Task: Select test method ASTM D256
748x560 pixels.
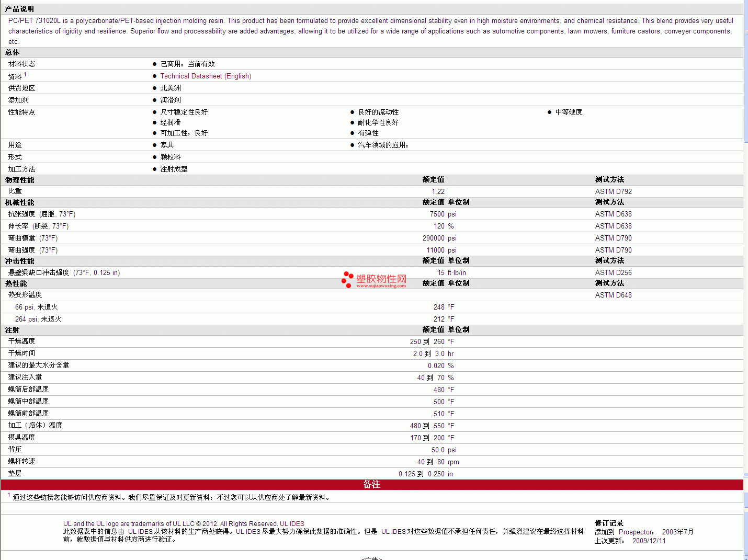Action: pos(613,272)
